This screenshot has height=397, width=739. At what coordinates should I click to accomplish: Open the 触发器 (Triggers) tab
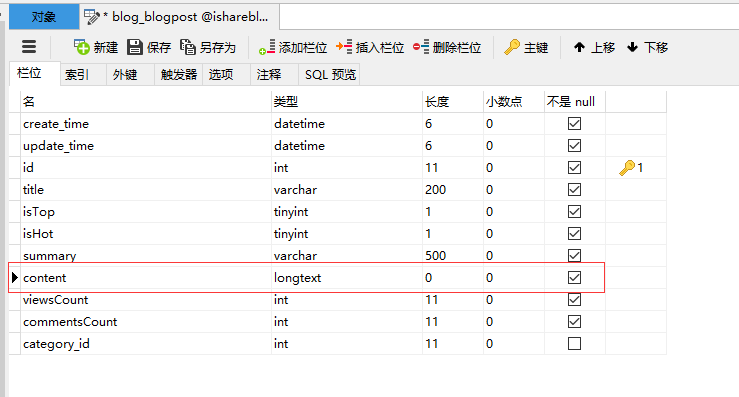click(x=179, y=74)
